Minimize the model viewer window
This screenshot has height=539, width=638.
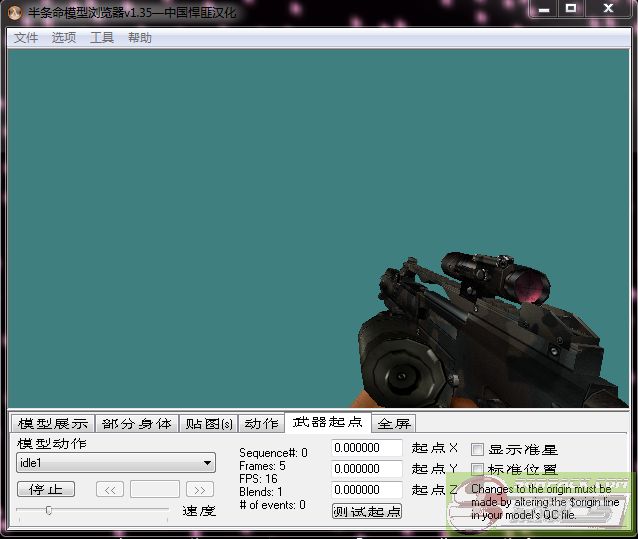(x=544, y=9)
